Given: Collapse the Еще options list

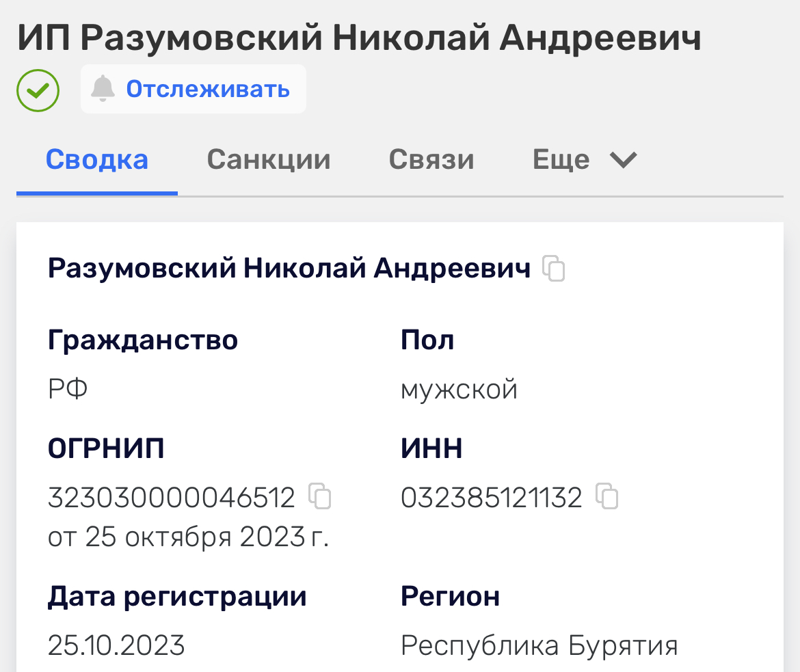Looking at the screenshot, I should click(x=585, y=159).
